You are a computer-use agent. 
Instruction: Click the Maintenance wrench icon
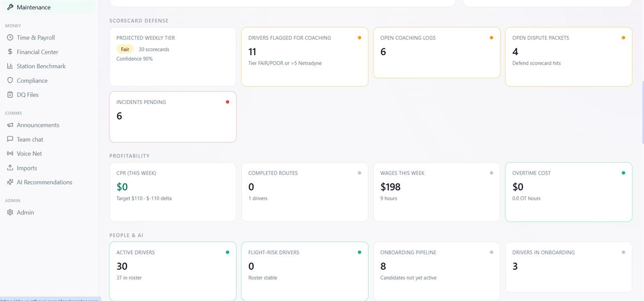[10, 7]
